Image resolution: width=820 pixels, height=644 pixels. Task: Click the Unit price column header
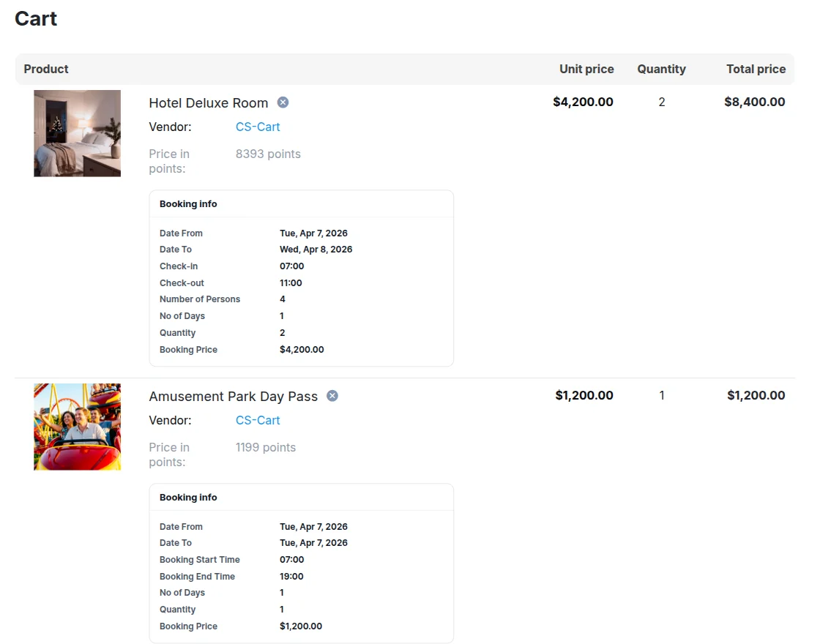tap(586, 69)
